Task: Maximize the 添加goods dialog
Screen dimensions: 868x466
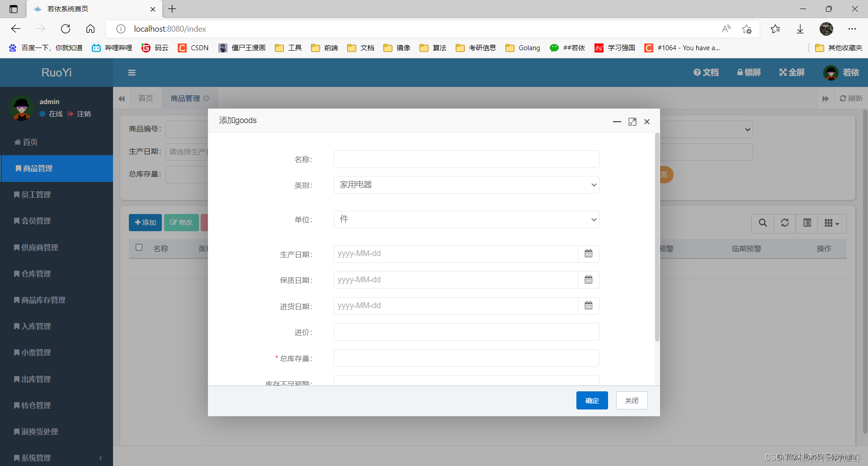Action: coord(632,122)
